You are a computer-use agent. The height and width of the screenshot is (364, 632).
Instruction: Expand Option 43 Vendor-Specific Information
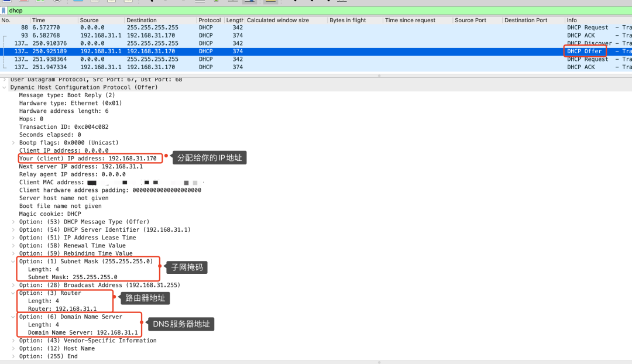click(13, 341)
